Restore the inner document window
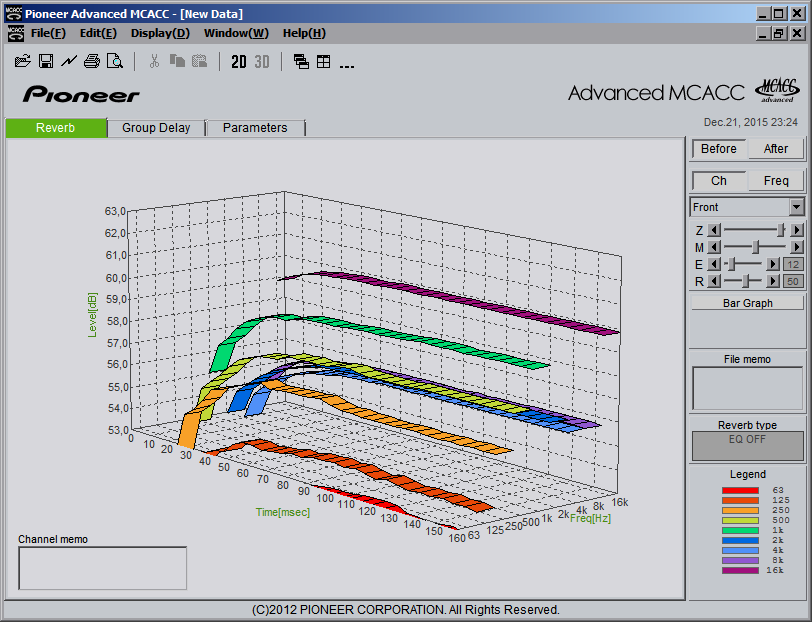This screenshot has width=812, height=622. point(778,34)
